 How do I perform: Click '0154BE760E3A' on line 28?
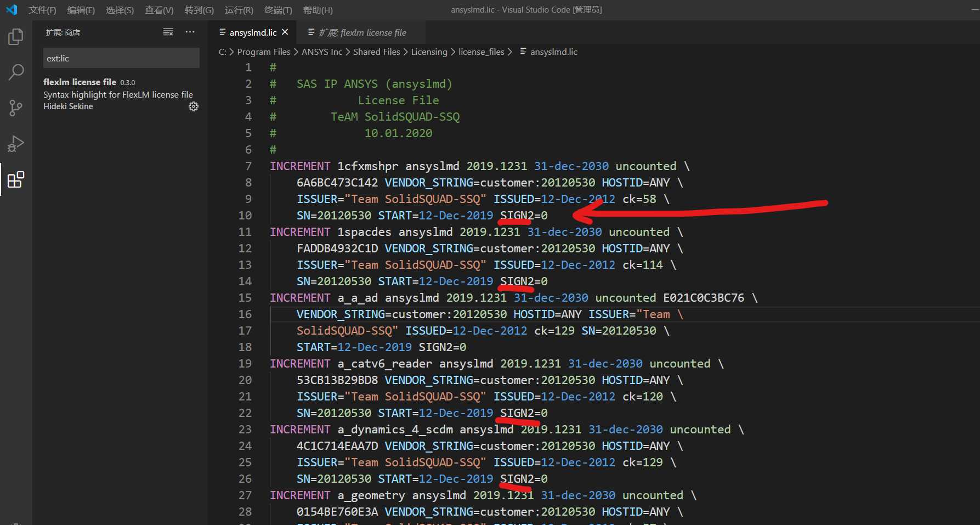pyautogui.click(x=337, y=512)
